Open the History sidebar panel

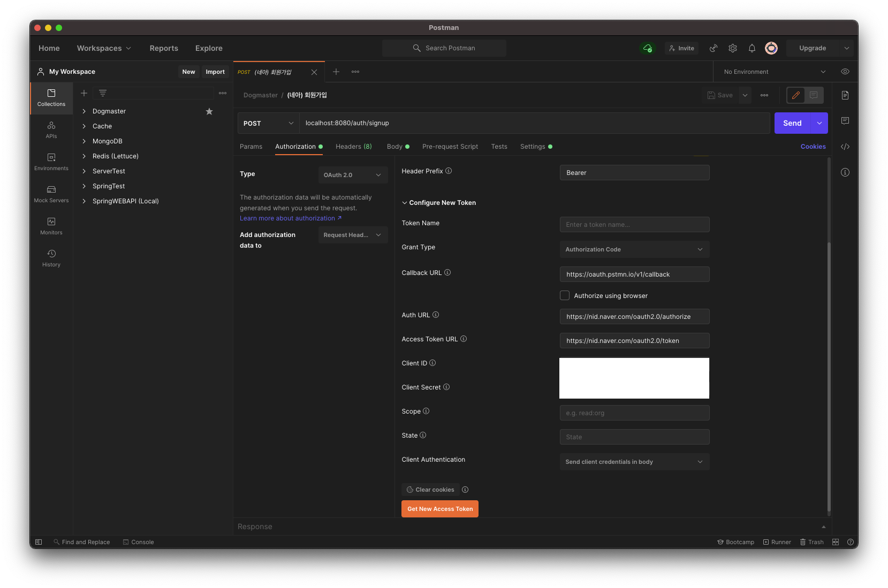(x=51, y=258)
